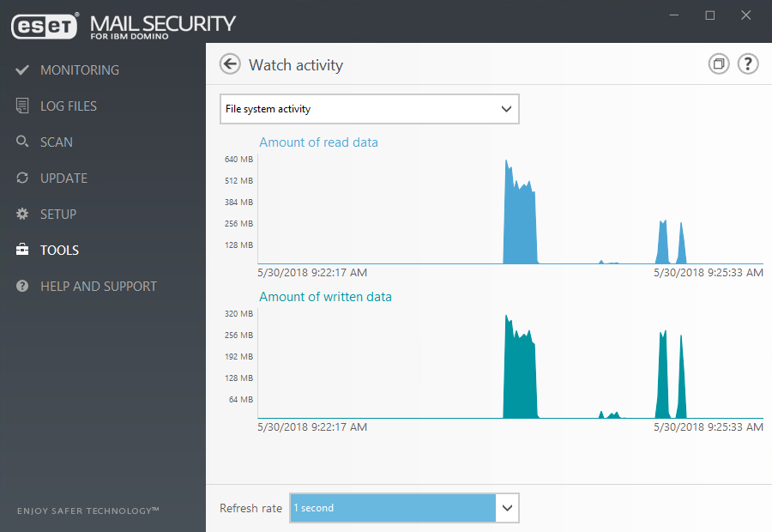This screenshot has height=532, width=772.
Task: Click the Amount of read data heading
Action: 318,142
